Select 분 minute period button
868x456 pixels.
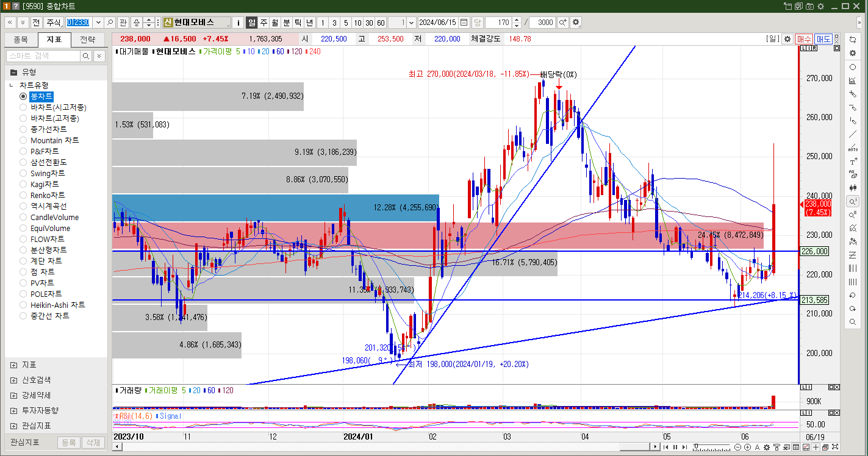286,23
